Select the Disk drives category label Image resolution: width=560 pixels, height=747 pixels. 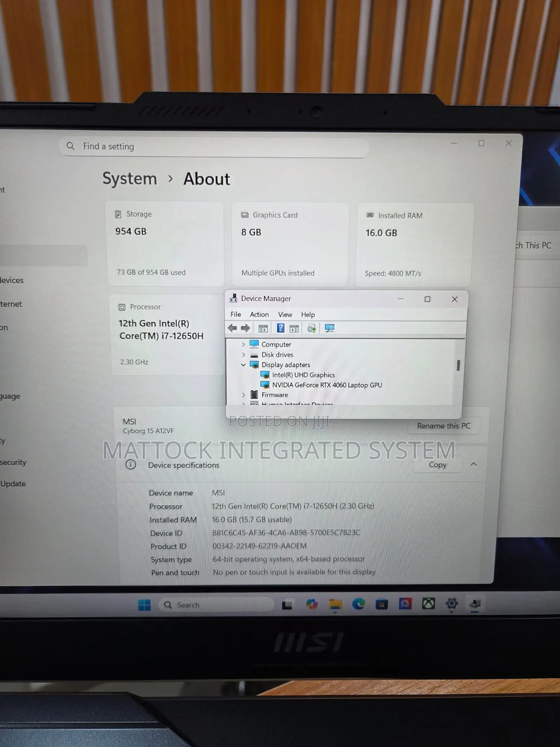pos(277,355)
